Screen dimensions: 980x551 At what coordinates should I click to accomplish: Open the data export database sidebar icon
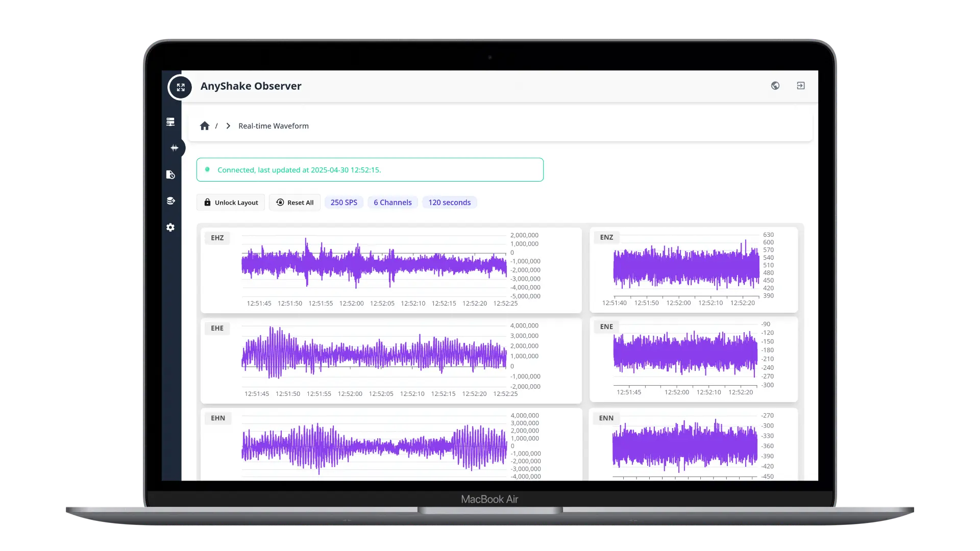click(x=170, y=201)
